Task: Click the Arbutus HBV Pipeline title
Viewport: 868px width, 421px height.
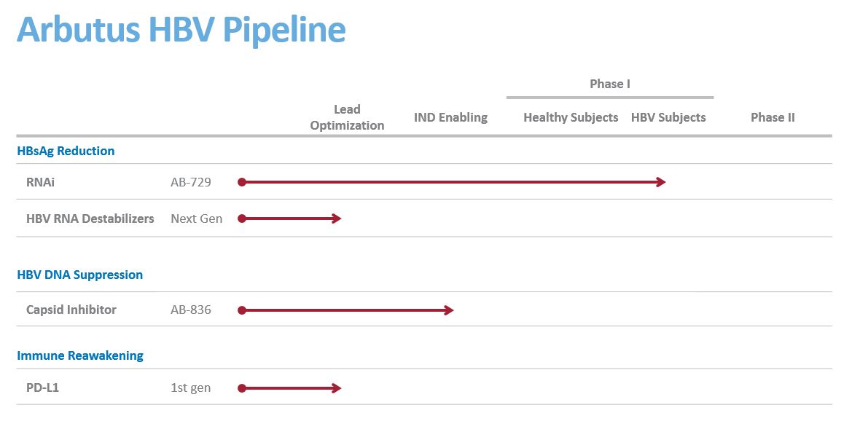Action: tap(181, 30)
